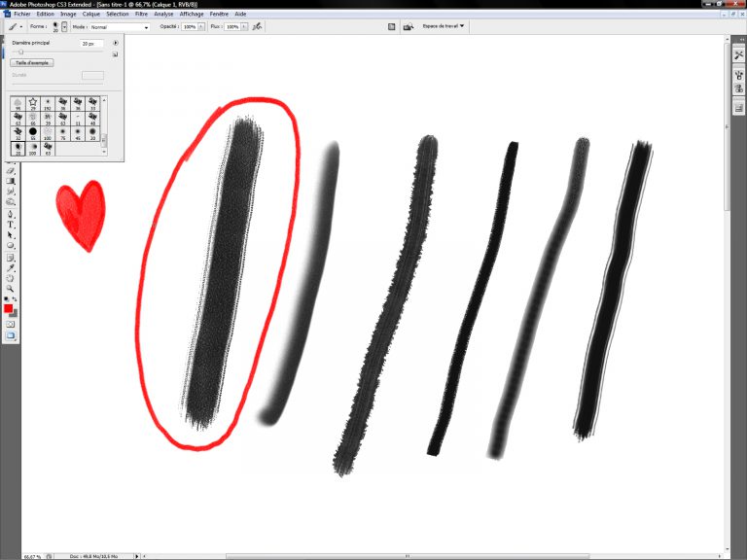747x560 pixels.
Task: Swap foreground and background colors
Action: tap(15, 299)
